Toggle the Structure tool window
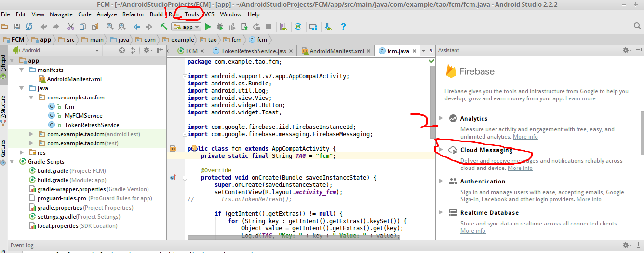Viewport: 644px width, 253px height. 3,111
